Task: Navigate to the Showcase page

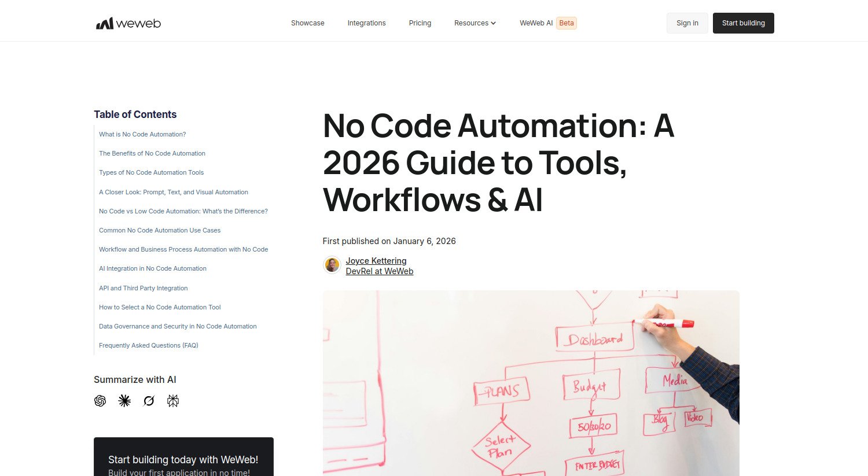Action: 307,23
